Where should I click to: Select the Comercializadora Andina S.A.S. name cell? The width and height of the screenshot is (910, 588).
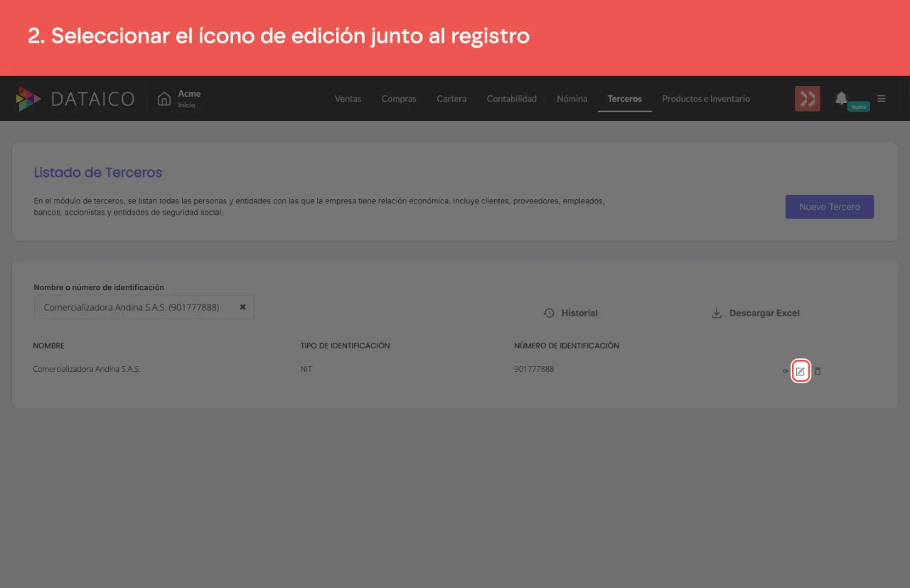click(x=87, y=369)
